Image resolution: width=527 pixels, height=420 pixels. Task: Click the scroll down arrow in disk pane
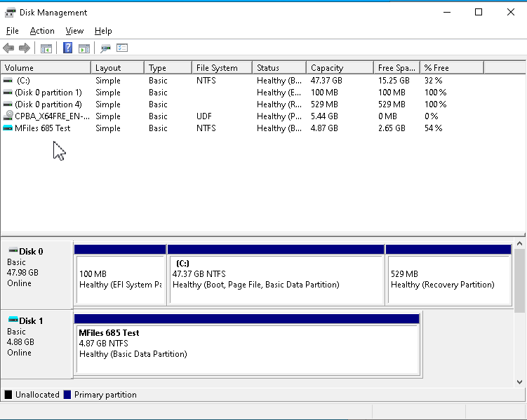coord(519,382)
